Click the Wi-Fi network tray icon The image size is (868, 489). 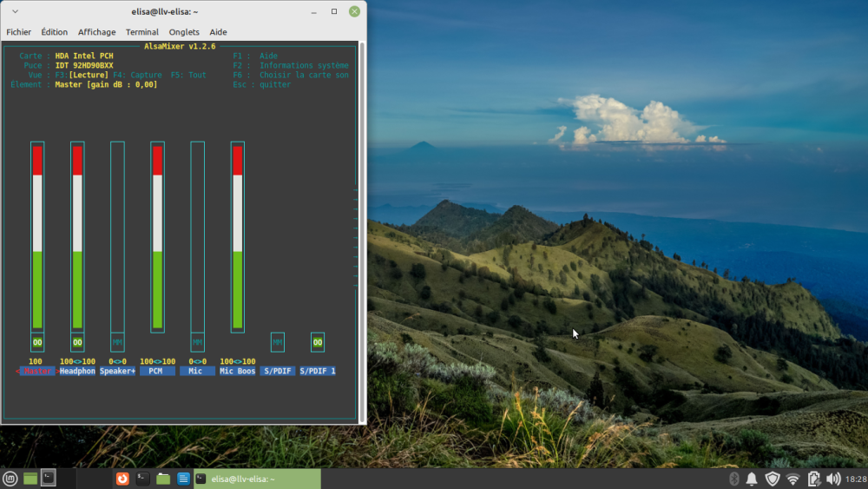792,479
